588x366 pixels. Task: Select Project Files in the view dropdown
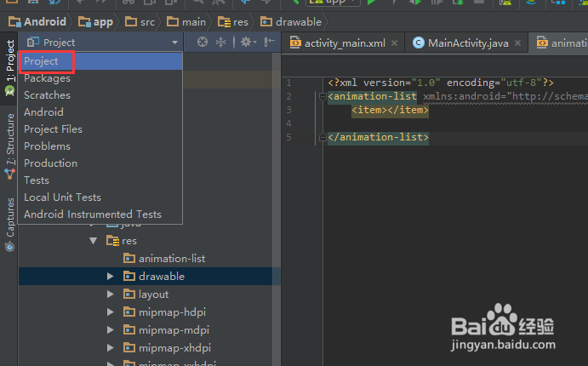click(100, 129)
